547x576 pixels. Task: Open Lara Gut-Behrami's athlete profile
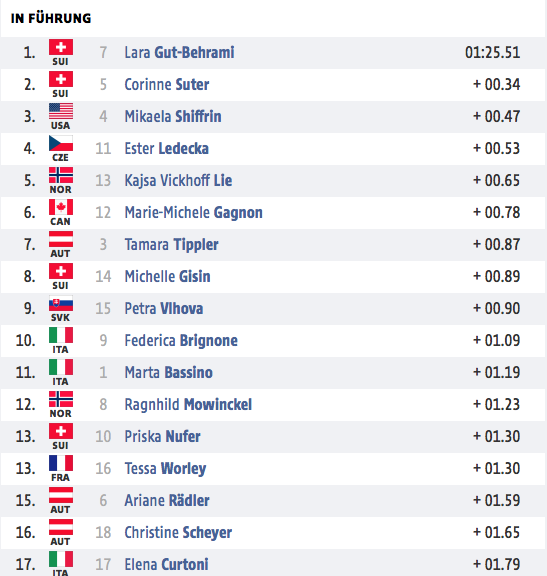click(x=179, y=53)
